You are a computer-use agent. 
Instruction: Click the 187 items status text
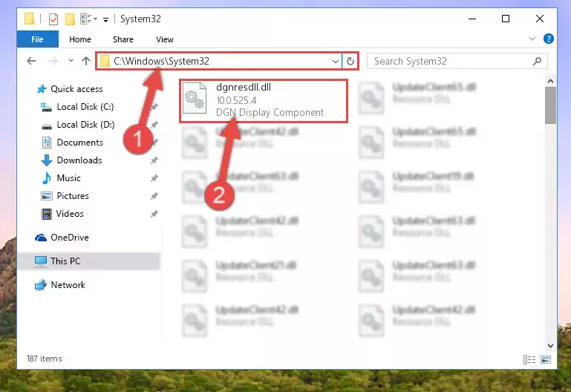coord(44,359)
